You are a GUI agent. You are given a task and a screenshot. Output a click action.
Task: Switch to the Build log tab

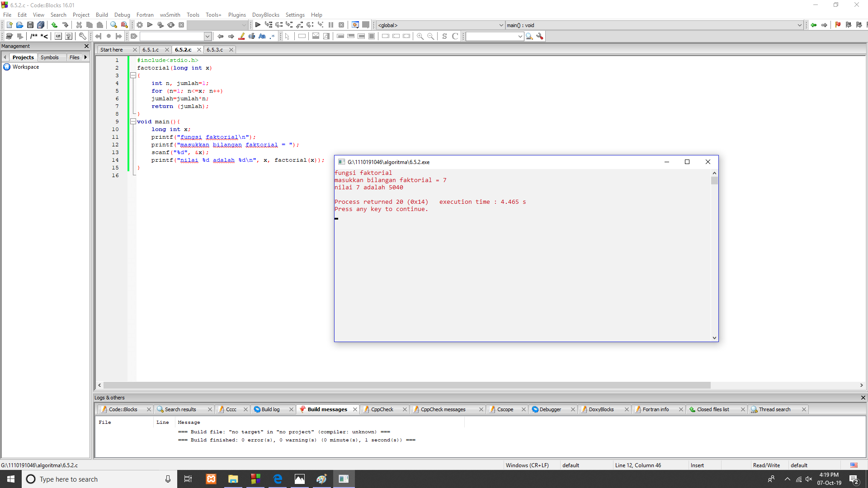[x=270, y=409]
